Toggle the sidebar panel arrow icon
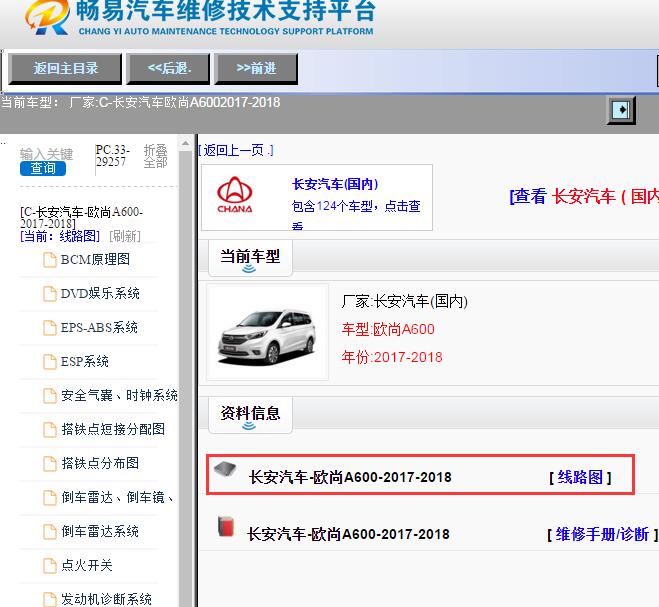Screen dimensions: 659x607 point(621,111)
